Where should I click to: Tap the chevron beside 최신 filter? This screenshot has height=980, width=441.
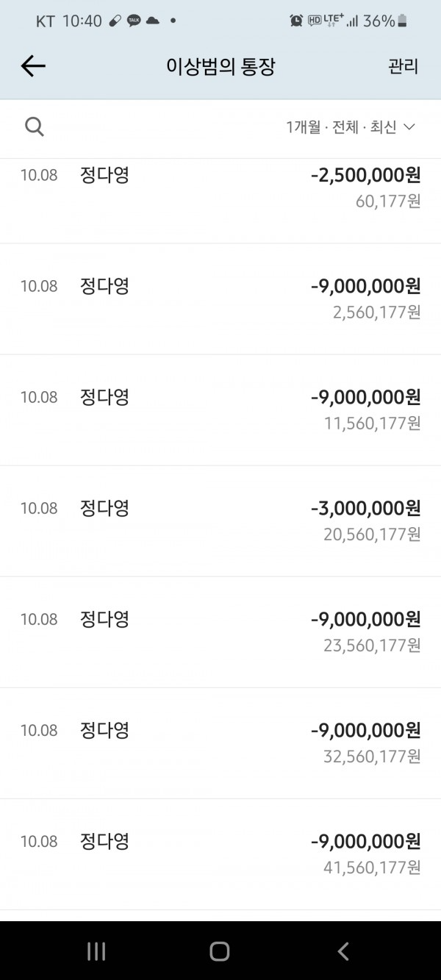tap(409, 127)
